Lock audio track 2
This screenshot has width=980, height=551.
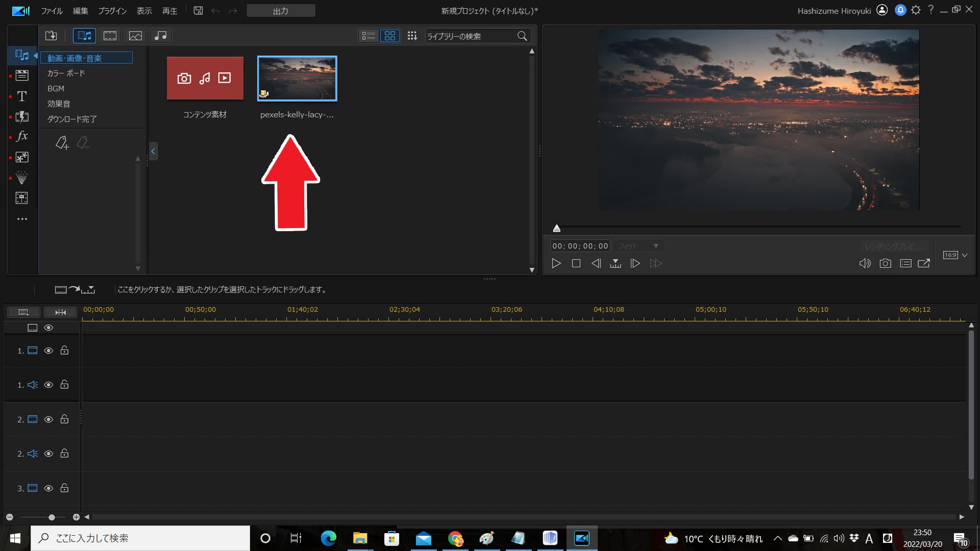tap(64, 454)
